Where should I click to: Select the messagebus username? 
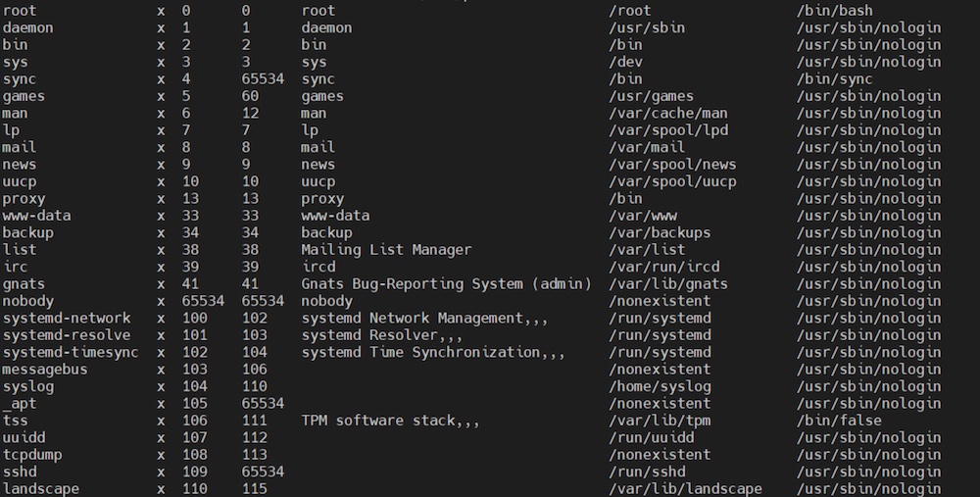(45, 370)
